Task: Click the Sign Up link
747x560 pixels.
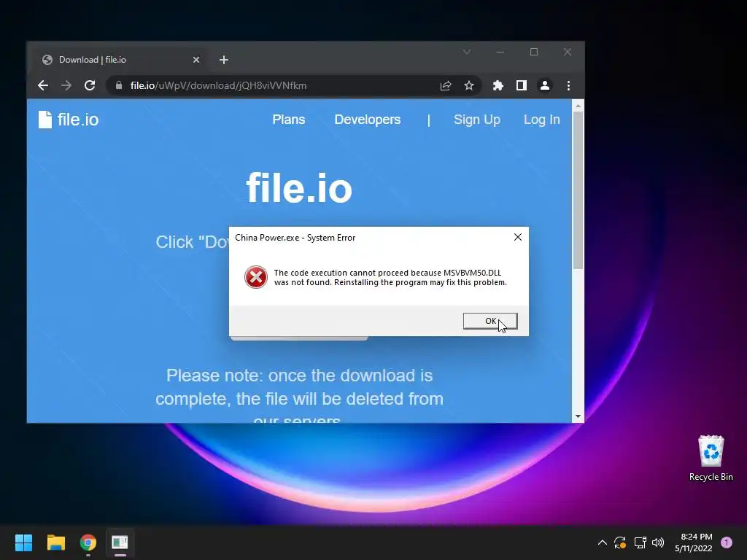Action: click(x=477, y=120)
